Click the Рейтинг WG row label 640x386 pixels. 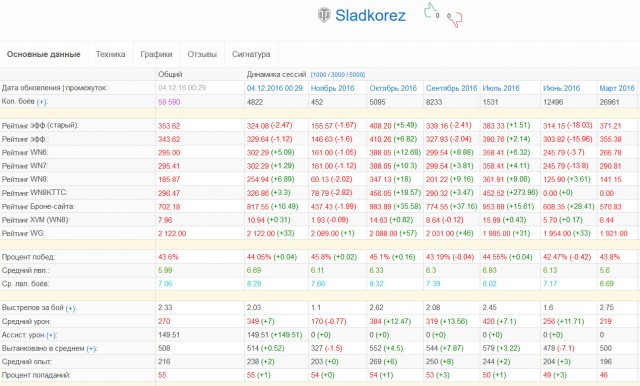coord(23,233)
